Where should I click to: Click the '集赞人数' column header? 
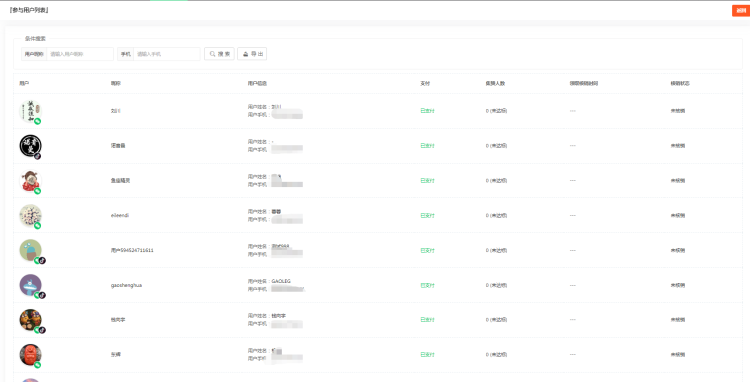[x=495, y=83]
